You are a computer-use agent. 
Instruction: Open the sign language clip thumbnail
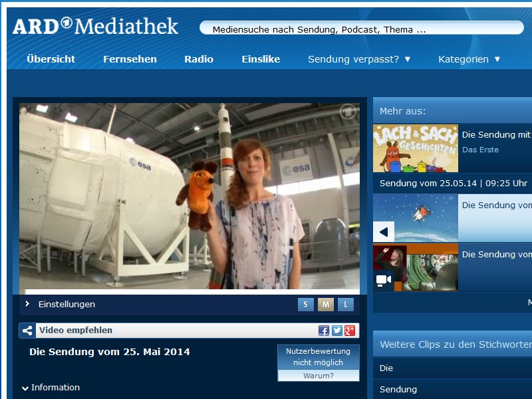[415, 267]
